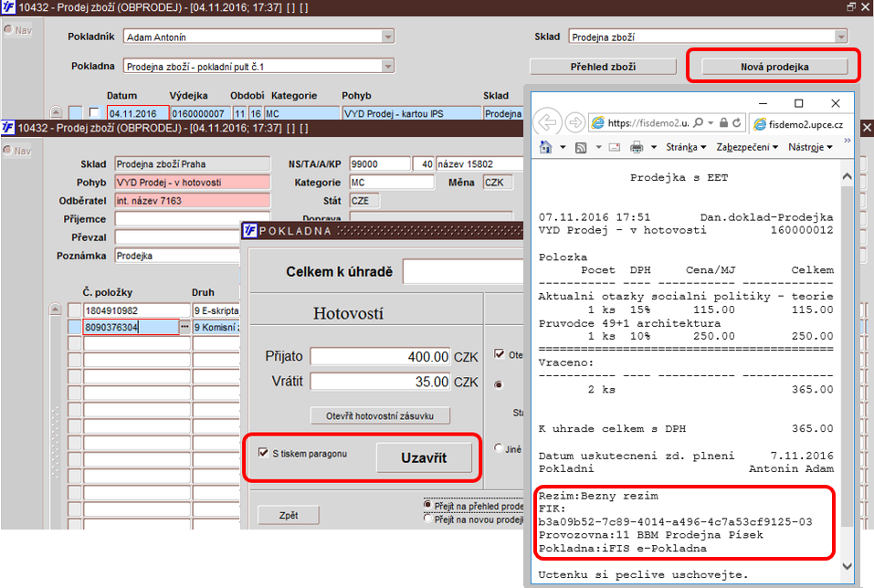The height and width of the screenshot is (588, 874).
Task: Select the Jiné radio button
Action: pos(499,448)
